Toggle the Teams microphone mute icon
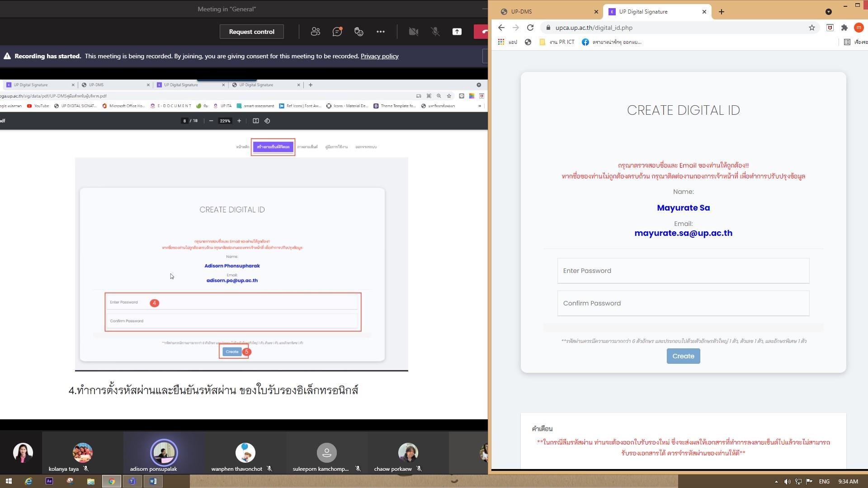Viewport: 868px width, 488px height. (x=435, y=32)
